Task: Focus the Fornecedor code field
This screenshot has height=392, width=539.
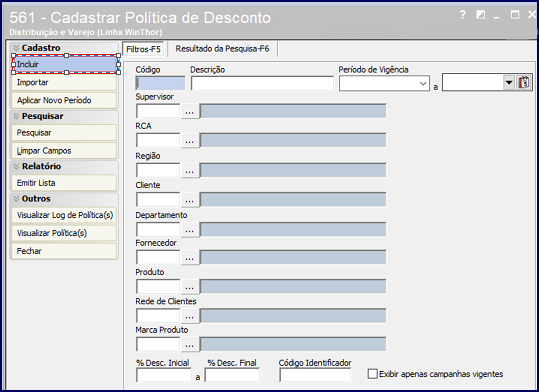Action: coord(158,257)
